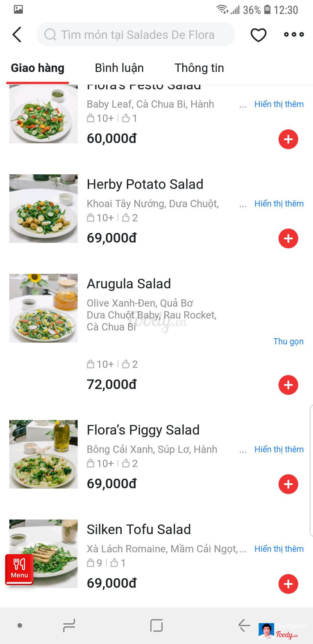
Task: Tap the back arrow icon
Action: coord(17,35)
